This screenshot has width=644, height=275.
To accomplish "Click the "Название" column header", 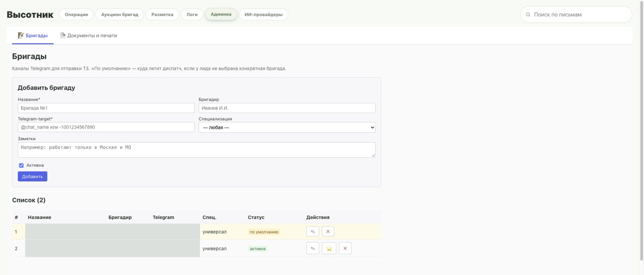I will [40, 217].
